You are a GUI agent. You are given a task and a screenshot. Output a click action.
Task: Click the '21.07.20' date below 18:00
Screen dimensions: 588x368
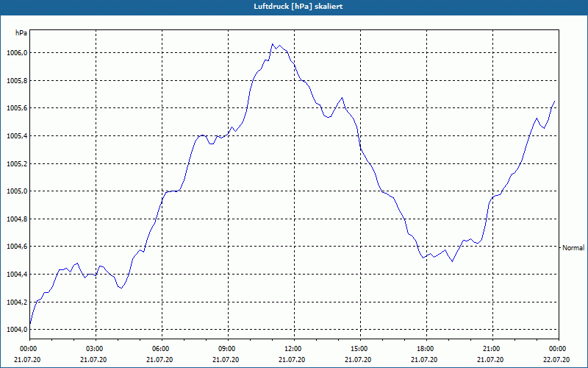coord(424,360)
